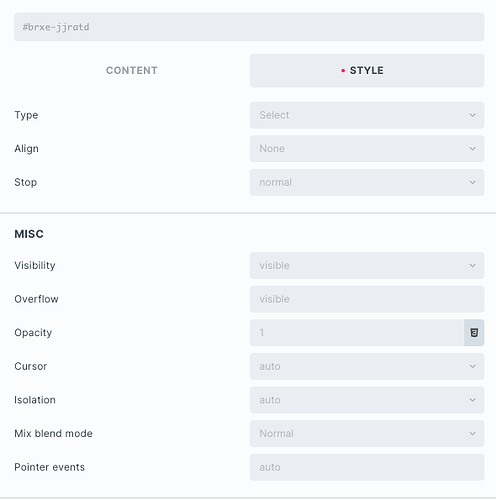Click the Isolation dropdown chevron arrow
Image resolution: width=496 pixels, height=500 pixels.
(472, 400)
